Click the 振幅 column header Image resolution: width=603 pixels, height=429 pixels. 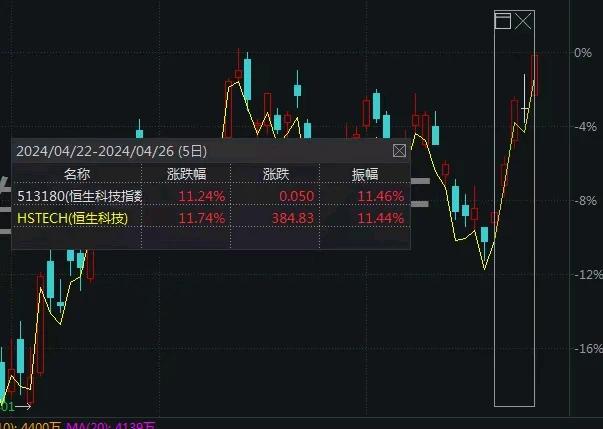[365, 174]
